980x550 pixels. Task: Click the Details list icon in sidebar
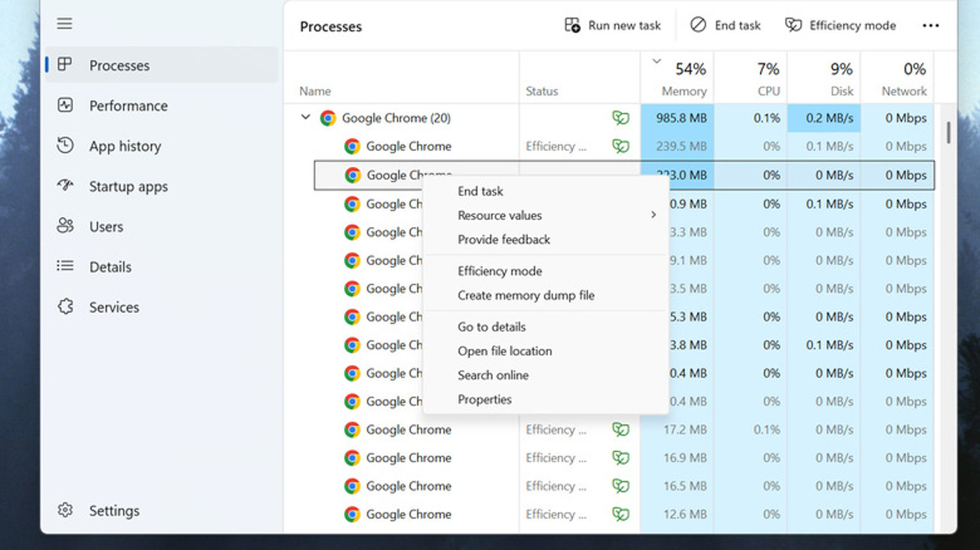point(65,266)
